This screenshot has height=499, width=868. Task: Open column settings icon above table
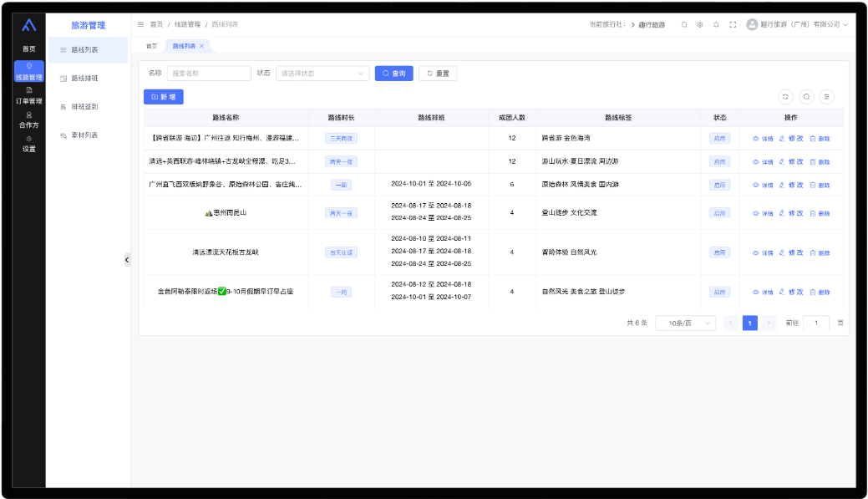click(x=827, y=97)
